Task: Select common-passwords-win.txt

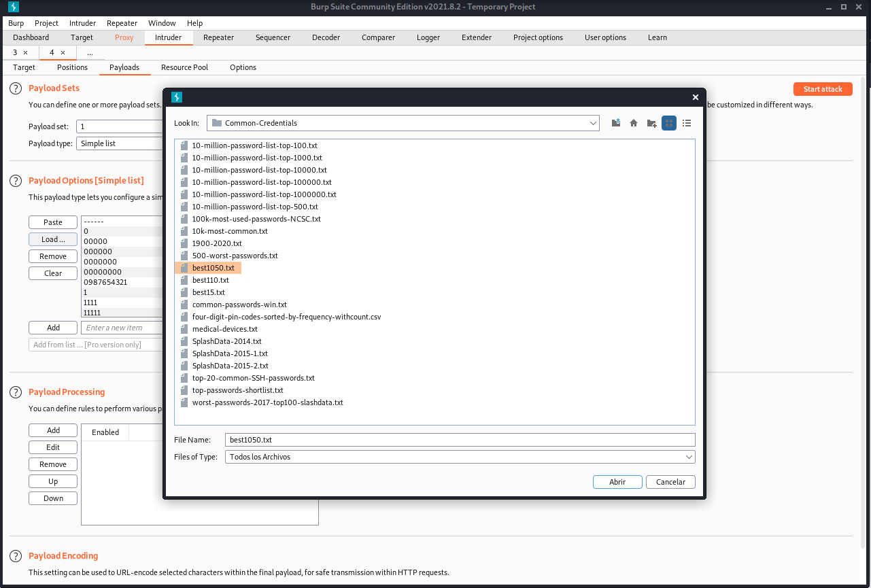Action: [x=239, y=305]
